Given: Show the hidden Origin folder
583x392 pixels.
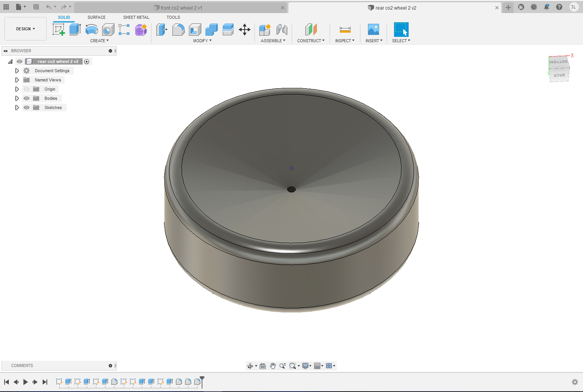Looking at the screenshot, I should (x=26, y=89).
